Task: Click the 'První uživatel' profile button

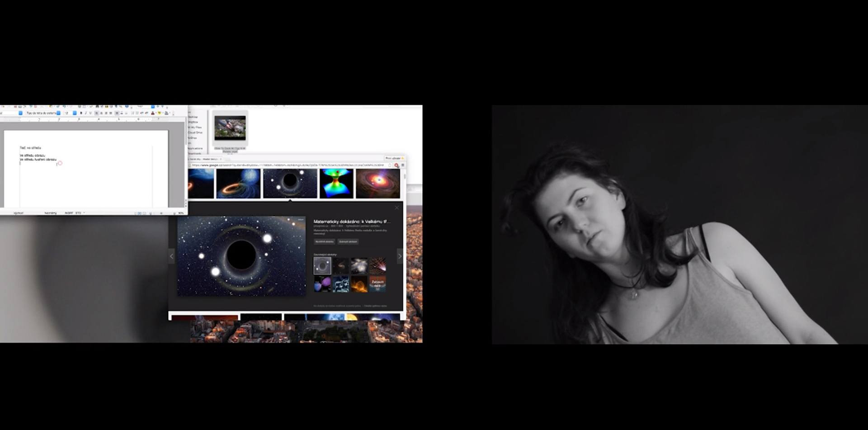Action: pyautogui.click(x=394, y=158)
